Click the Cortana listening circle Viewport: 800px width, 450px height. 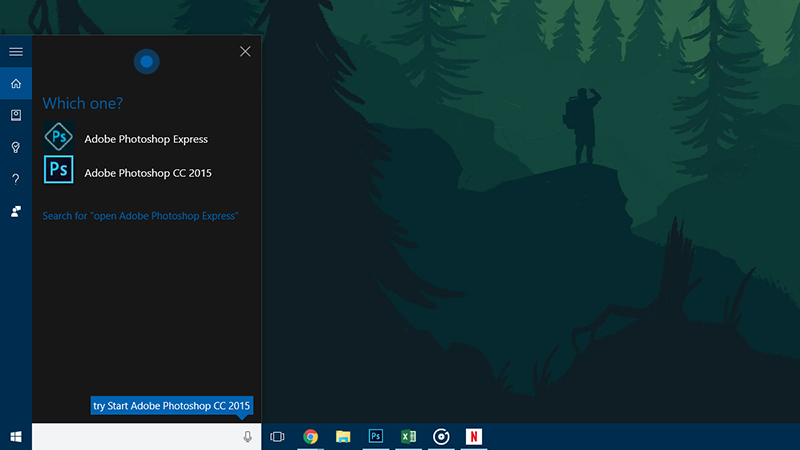point(146,62)
